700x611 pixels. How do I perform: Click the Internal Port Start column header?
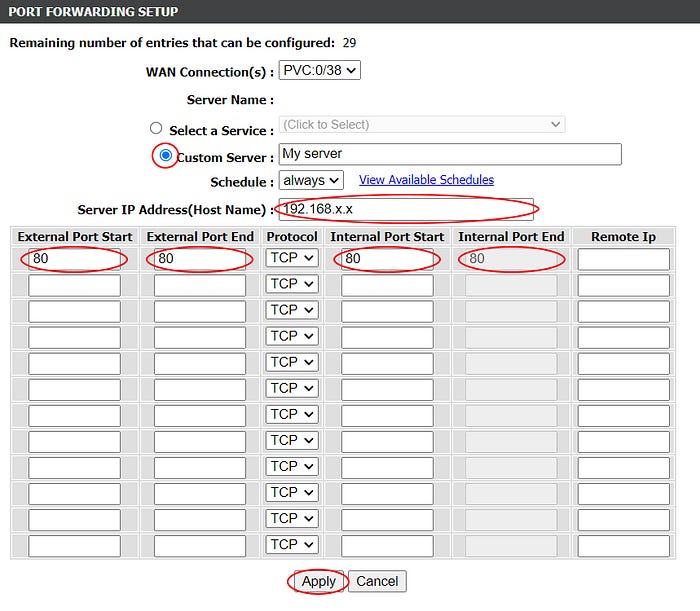(387, 237)
